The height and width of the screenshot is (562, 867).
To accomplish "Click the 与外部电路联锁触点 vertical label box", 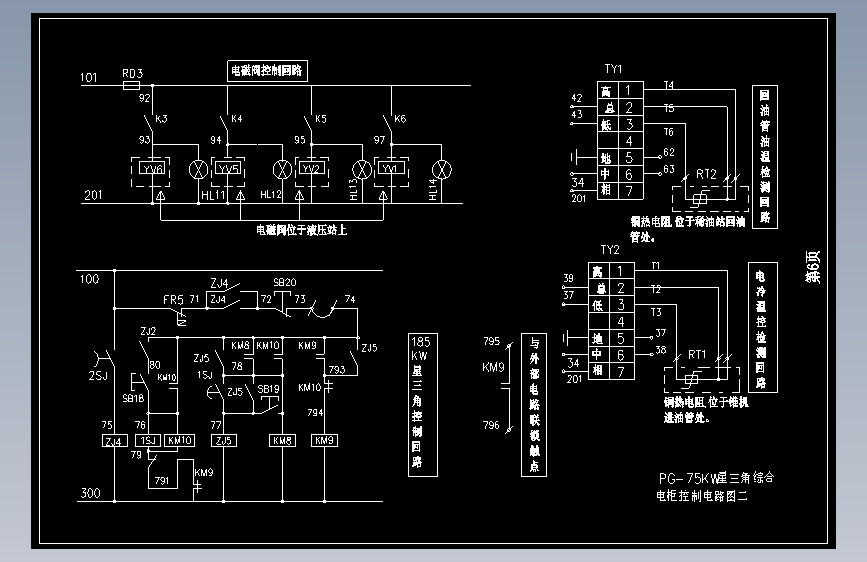I will pos(534,405).
